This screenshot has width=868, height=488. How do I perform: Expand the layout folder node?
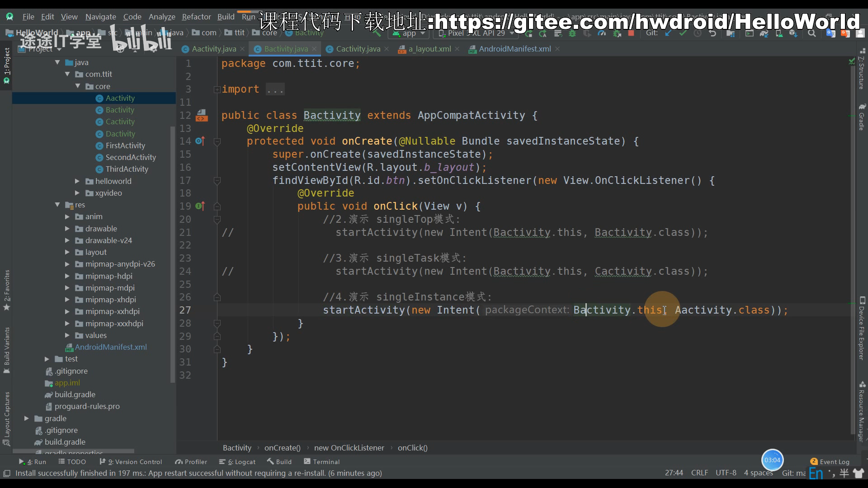[x=67, y=252]
